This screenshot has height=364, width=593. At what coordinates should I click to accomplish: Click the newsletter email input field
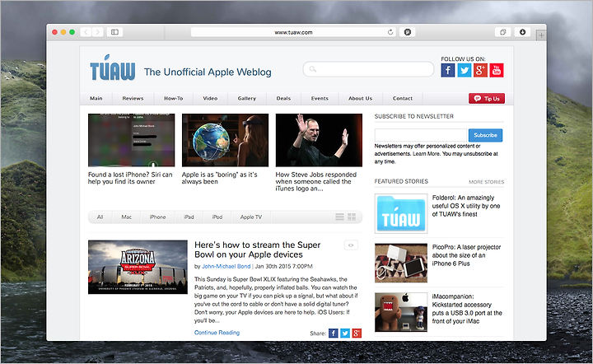[421, 135]
